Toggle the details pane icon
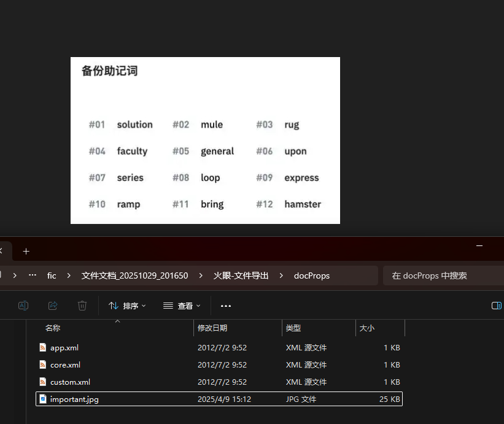The height and width of the screenshot is (424, 504). click(497, 306)
